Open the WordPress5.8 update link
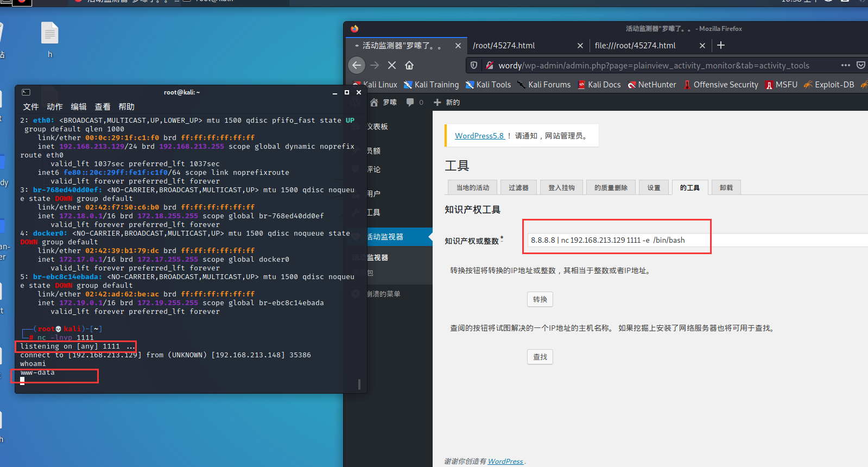The image size is (868, 467). coord(479,136)
